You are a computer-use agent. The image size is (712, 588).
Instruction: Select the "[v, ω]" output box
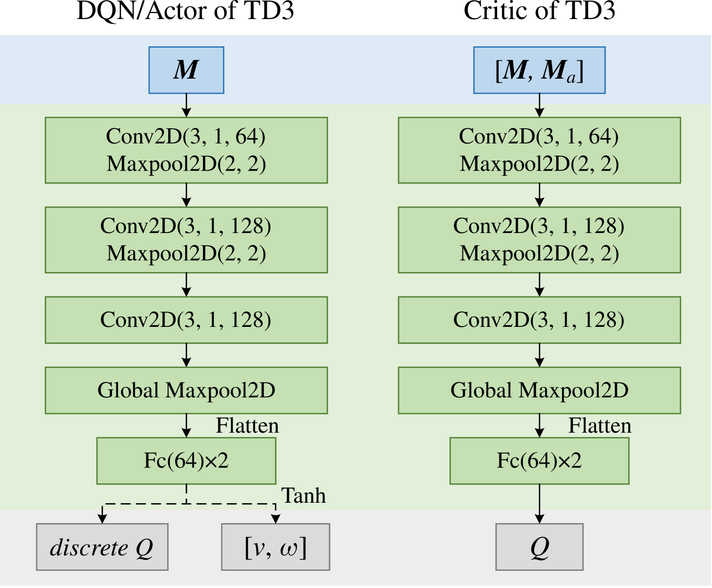(276, 547)
